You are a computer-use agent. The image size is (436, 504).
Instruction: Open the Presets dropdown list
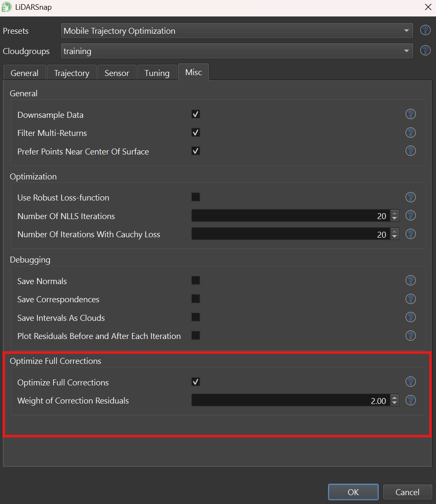(237, 31)
